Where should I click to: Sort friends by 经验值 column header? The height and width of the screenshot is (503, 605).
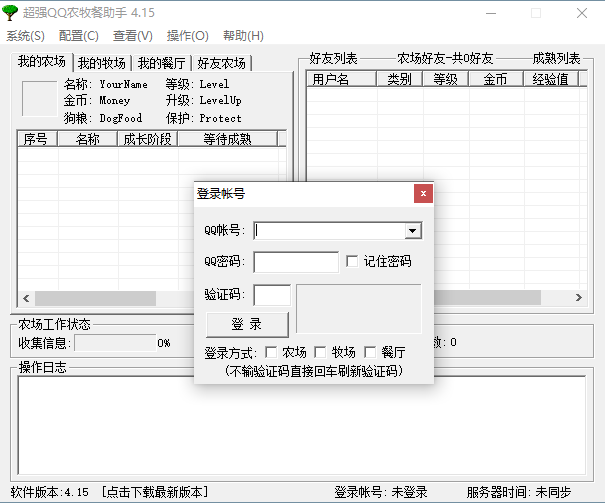point(551,79)
